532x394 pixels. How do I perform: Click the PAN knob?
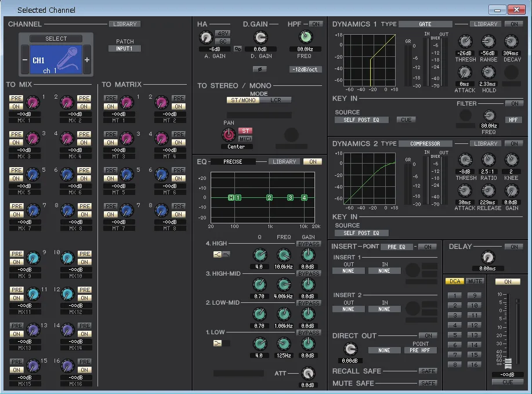(x=229, y=135)
